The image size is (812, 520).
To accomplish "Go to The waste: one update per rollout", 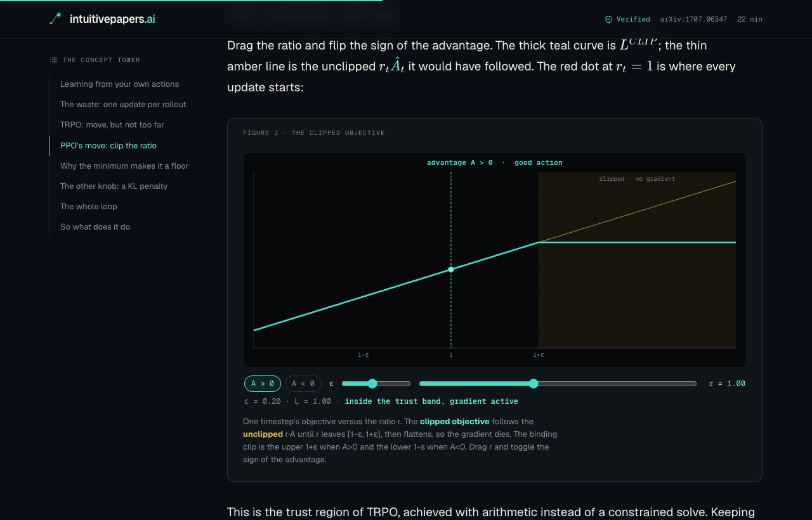I will pyautogui.click(x=123, y=105).
